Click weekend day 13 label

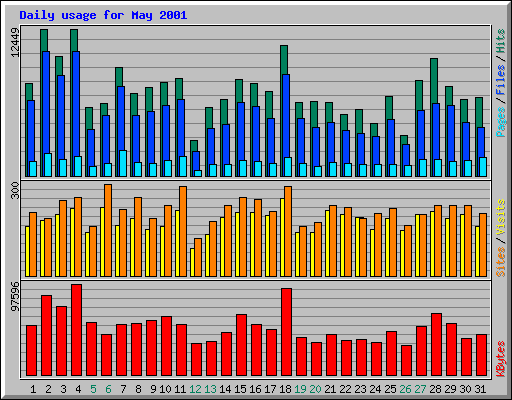coord(210,389)
